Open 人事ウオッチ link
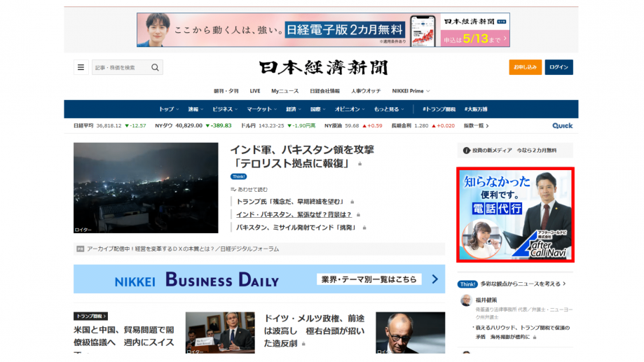The width and height of the screenshot is (644, 362). [366, 91]
